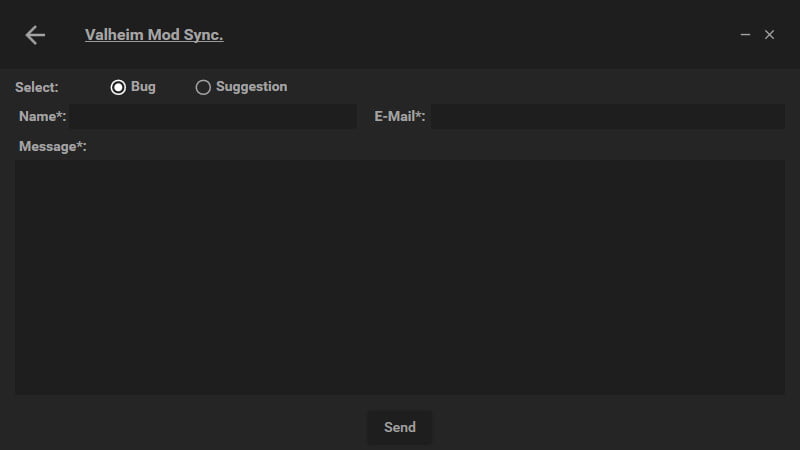Click the E-Mail* field label
Screen dimensions: 800x450
coord(400,117)
